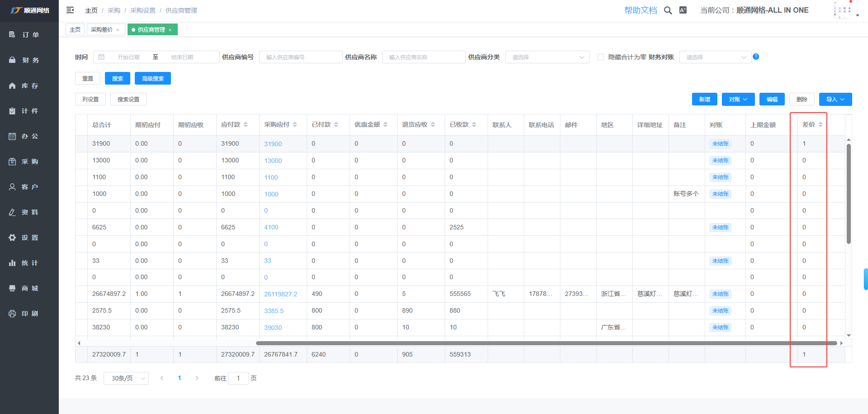868x414 pixels.
Task: Click the language translate icon in header
Action: [x=683, y=10]
